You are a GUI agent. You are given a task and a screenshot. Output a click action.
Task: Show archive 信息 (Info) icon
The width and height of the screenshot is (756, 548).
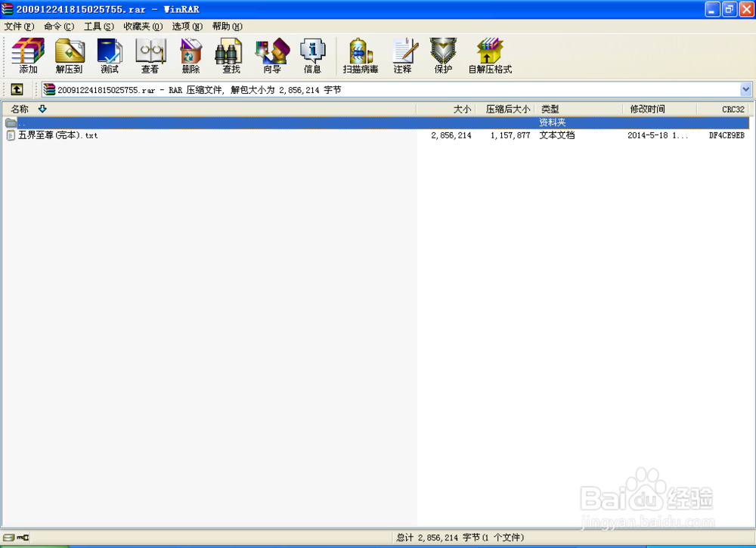tap(312, 55)
